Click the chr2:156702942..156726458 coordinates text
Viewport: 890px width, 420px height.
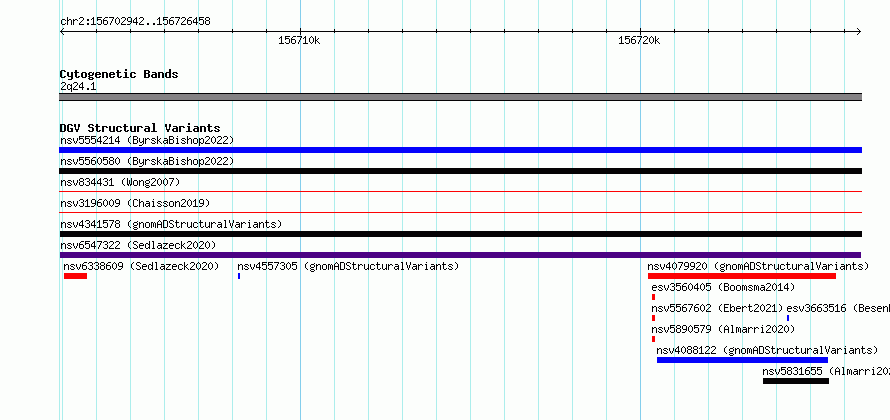(135, 22)
